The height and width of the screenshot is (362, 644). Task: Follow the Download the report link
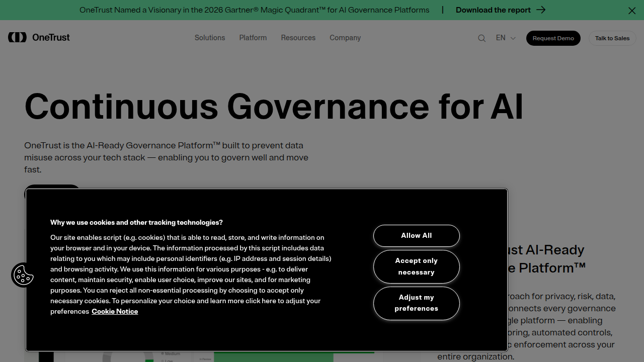(x=493, y=10)
